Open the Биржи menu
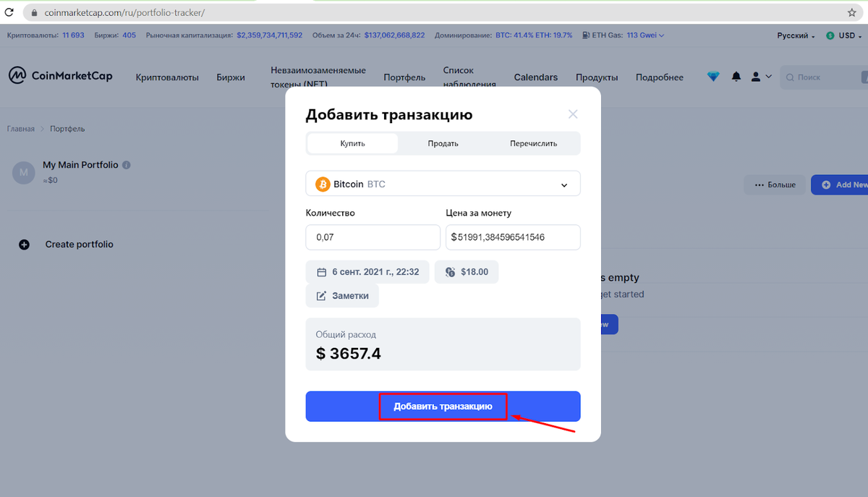Viewport: 868px width, 497px height. (231, 77)
